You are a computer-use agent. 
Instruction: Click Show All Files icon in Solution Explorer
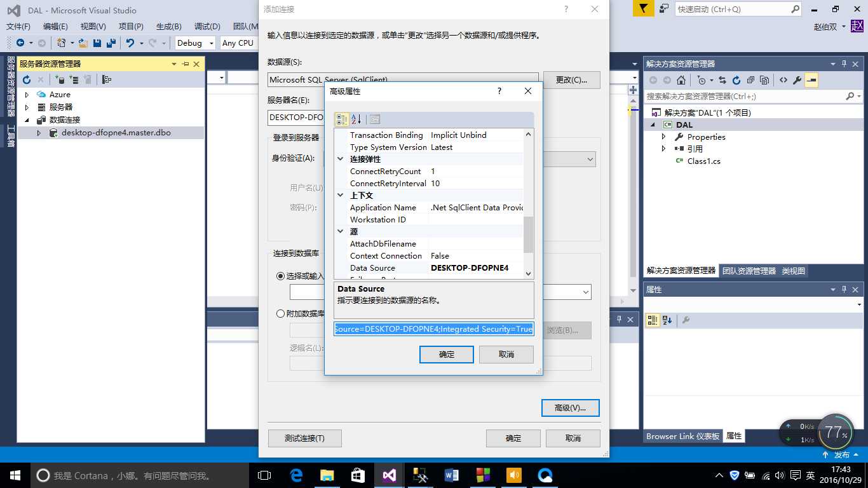(764, 80)
